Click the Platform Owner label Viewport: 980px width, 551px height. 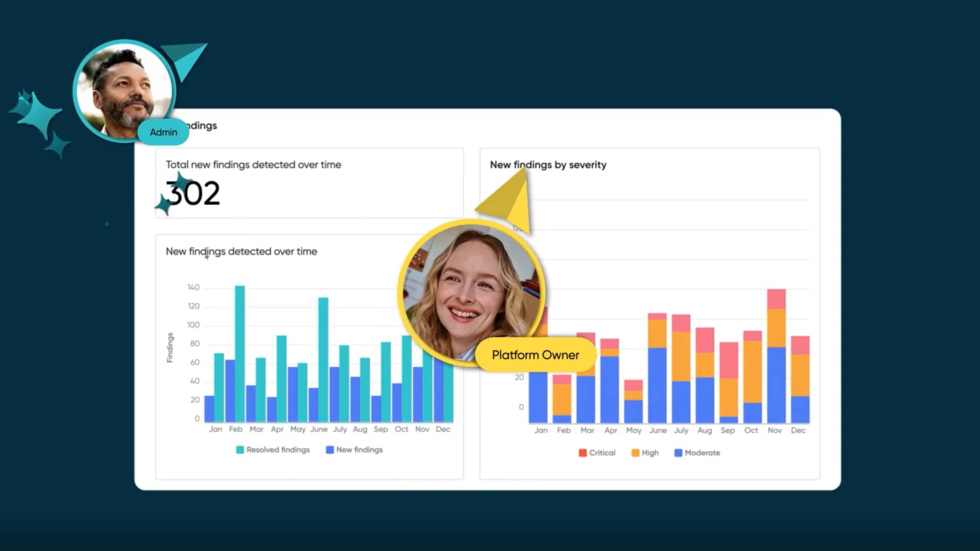[535, 355]
